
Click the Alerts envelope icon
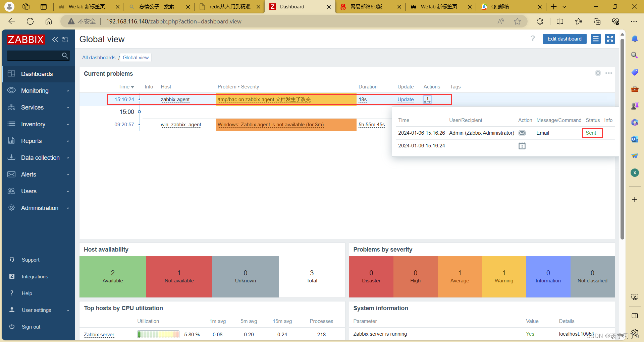coord(11,174)
